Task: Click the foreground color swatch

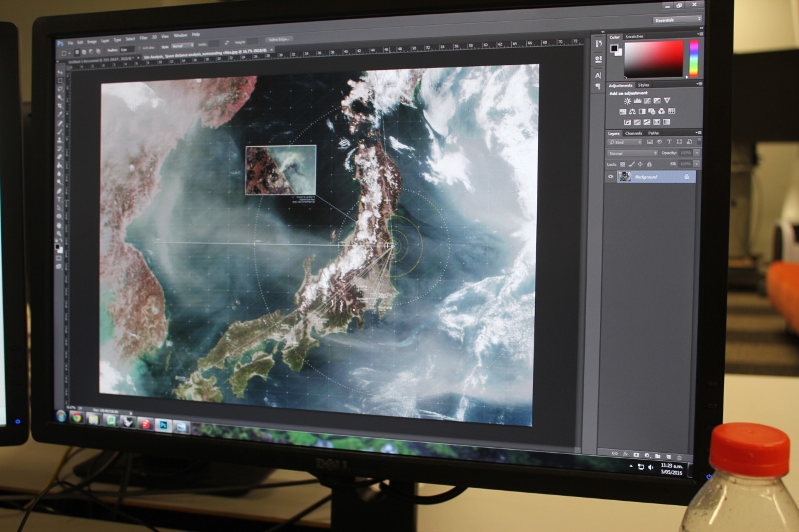Action: pos(614,48)
